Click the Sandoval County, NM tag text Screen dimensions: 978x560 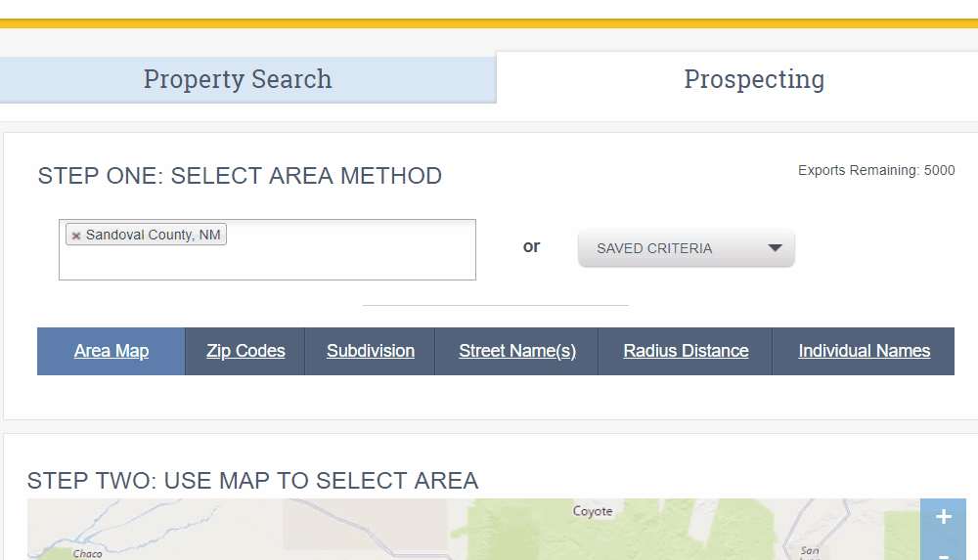153,236
